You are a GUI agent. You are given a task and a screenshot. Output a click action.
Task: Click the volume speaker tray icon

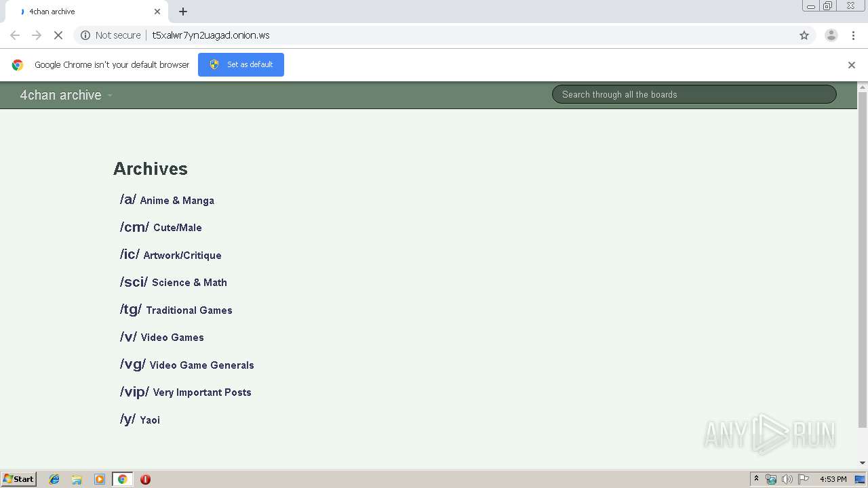point(787,479)
